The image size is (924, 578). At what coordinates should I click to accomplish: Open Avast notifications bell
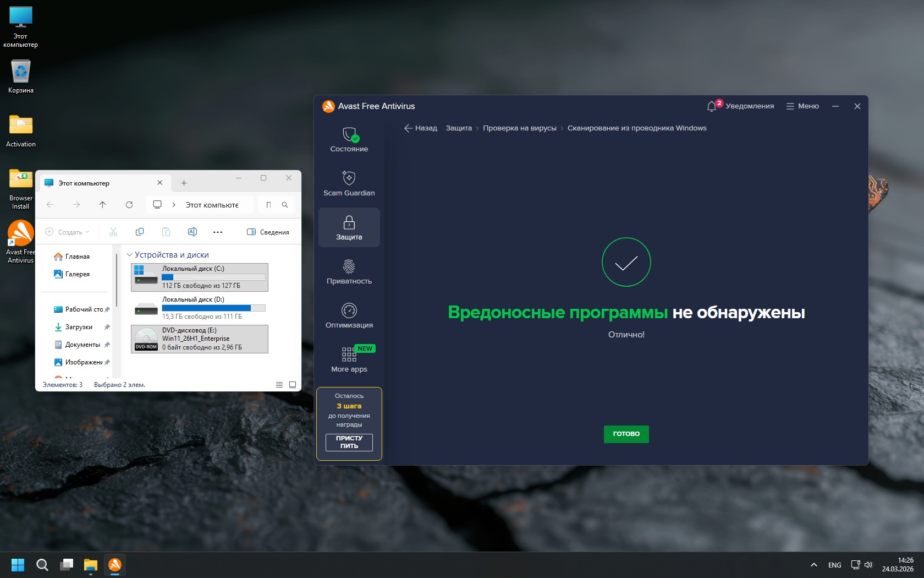coord(712,106)
